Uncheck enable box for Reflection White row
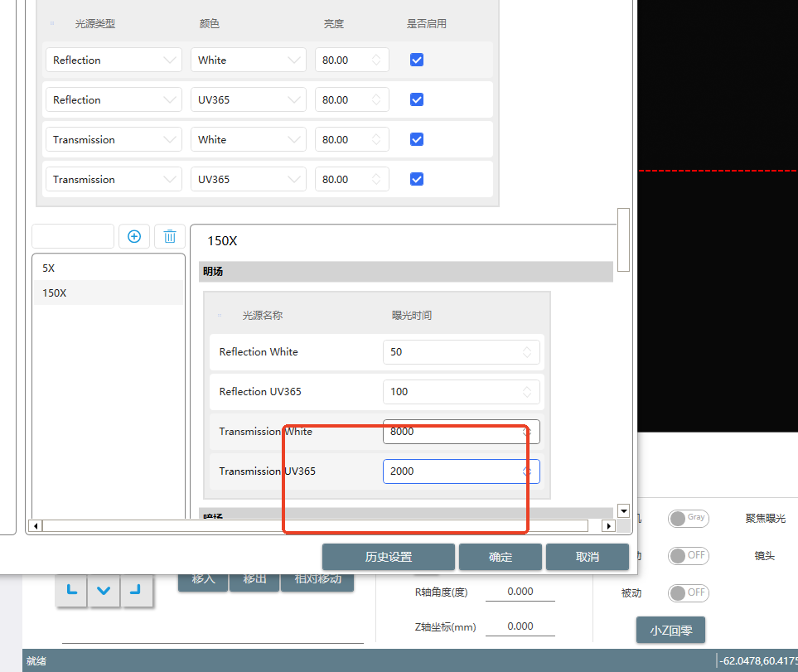 [417, 60]
